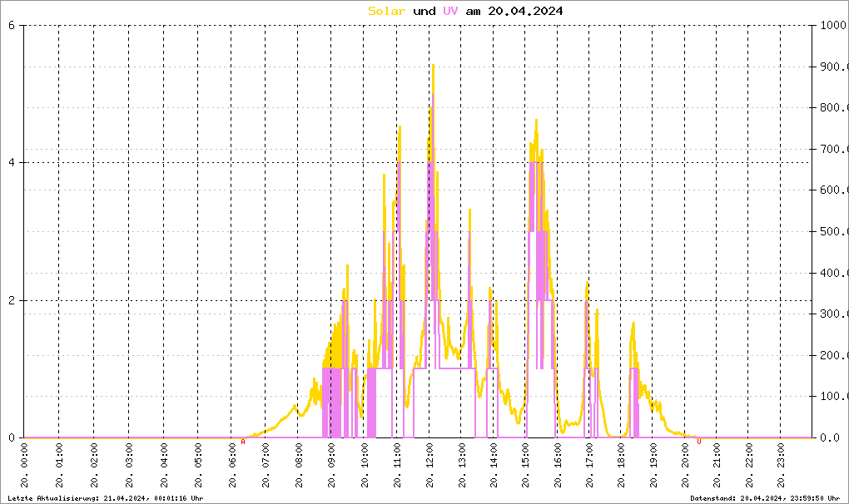Click the '20. 06:00' time axis label
This screenshot has width=849, height=504.
click(x=232, y=467)
